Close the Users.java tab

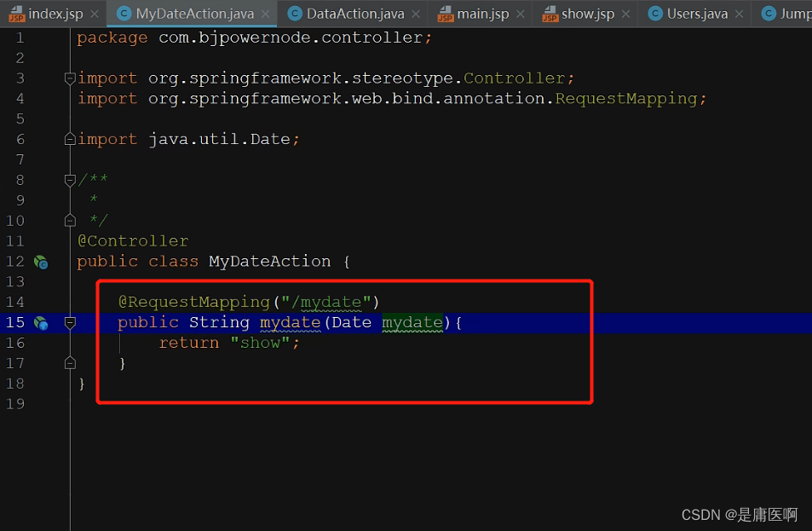click(739, 14)
